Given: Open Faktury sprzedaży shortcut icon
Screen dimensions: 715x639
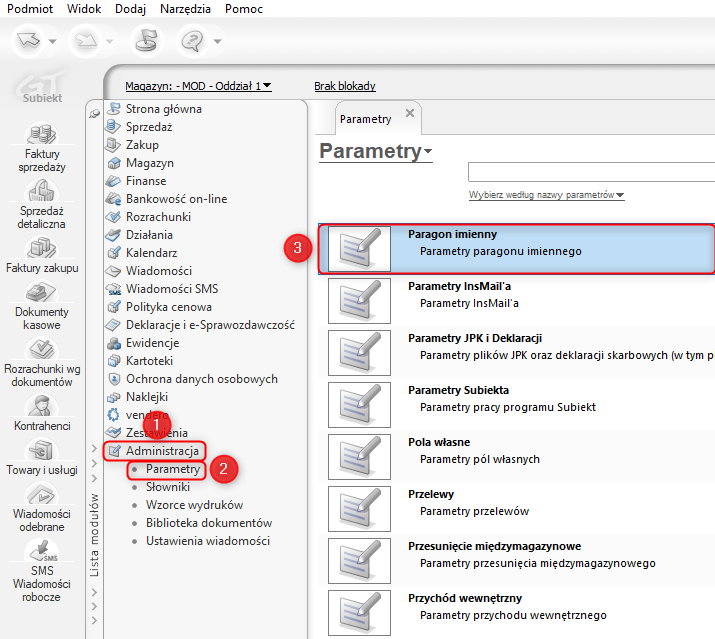Looking at the screenshot, I should pyautogui.click(x=41, y=135).
